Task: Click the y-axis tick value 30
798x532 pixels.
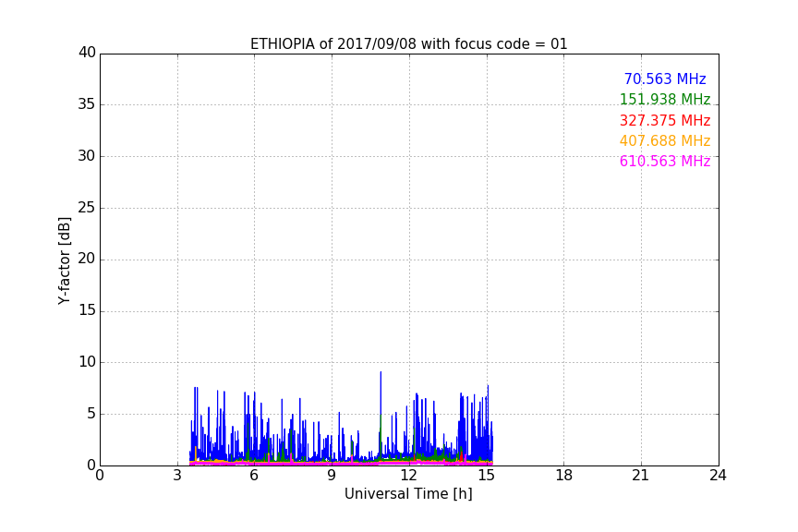Action: (x=87, y=156)
